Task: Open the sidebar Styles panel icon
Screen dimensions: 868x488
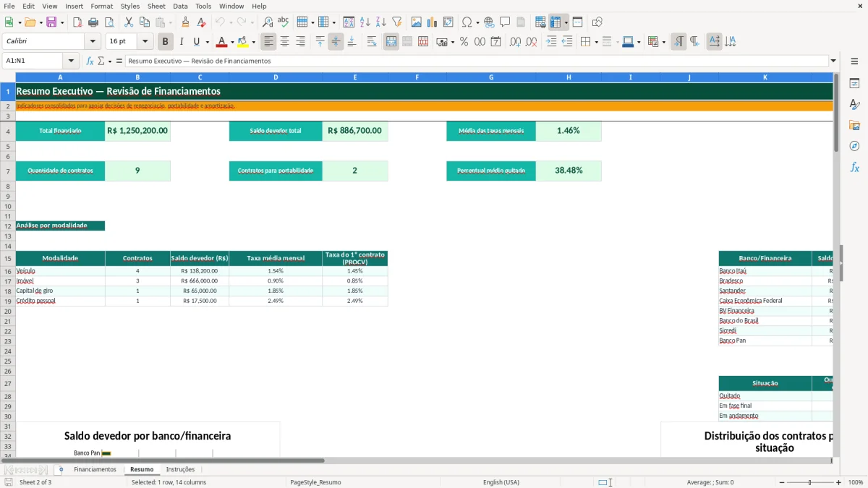Action: 854,105
